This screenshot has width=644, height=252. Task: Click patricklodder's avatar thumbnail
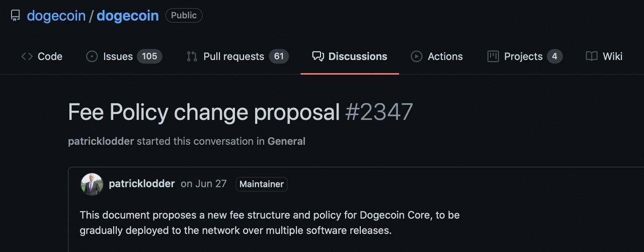92,184
